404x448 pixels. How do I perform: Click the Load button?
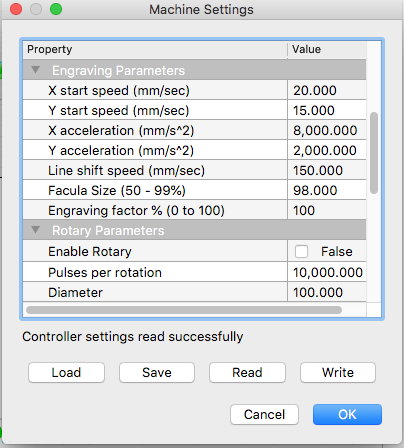66,372
